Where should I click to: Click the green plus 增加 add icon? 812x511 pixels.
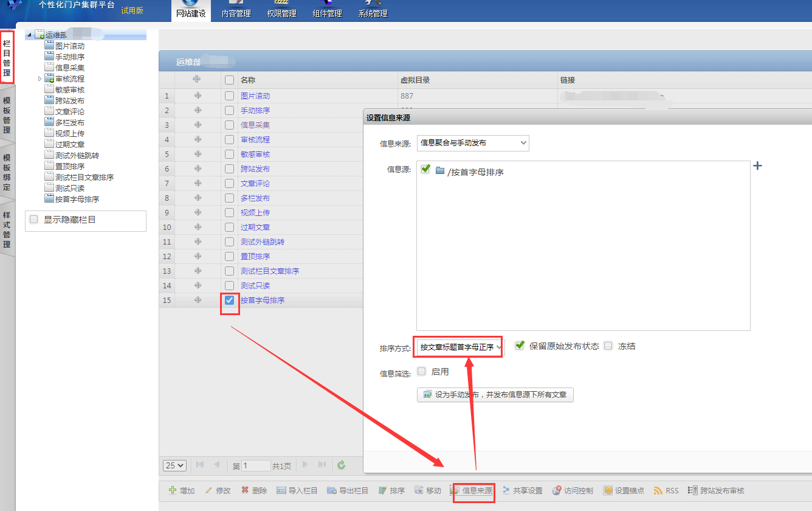coord(173,490)
